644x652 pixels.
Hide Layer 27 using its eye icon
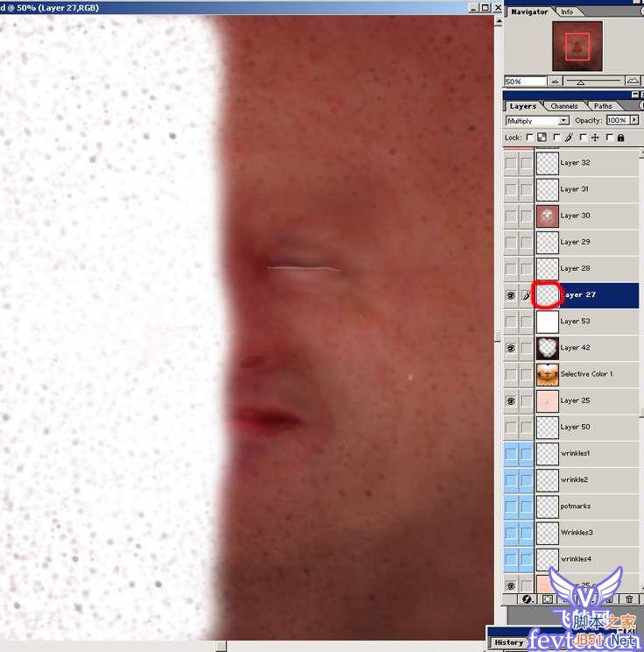point(511,295)
